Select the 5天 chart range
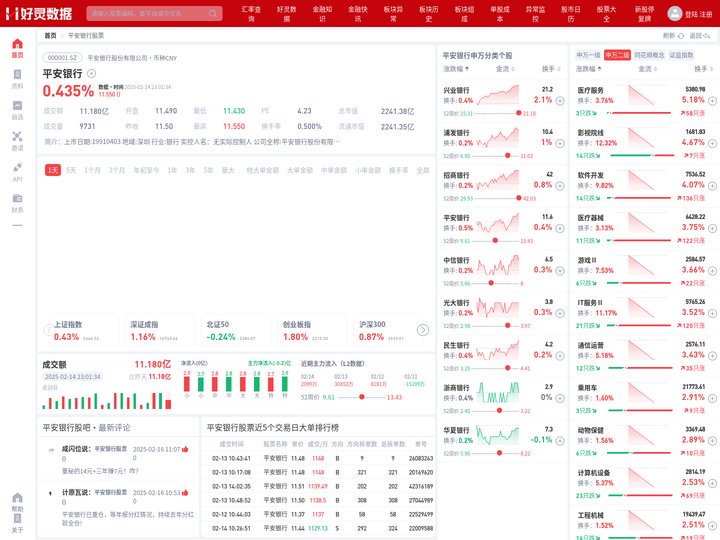This screenshot has width=720, height=540. [x=71, y=170]
